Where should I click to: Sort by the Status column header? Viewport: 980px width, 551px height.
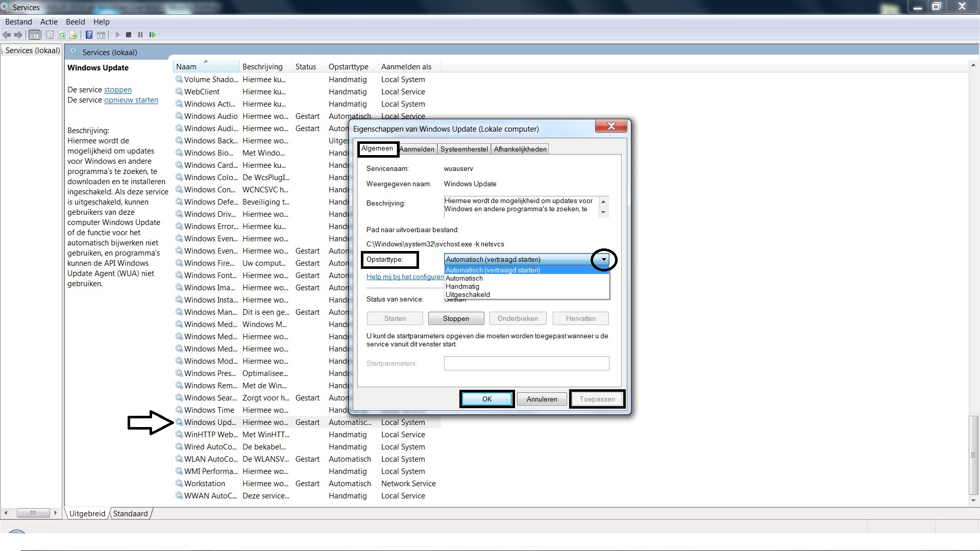click(308, 67)
